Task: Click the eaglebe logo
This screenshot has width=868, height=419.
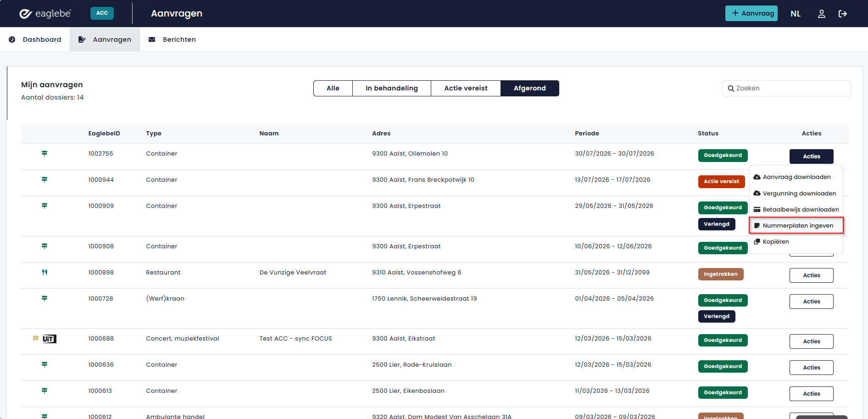Action: coord(45,13)
